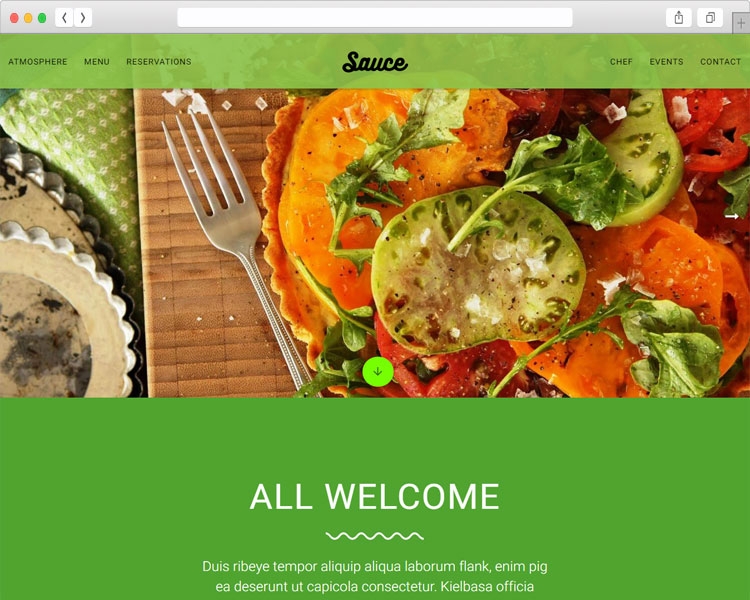Click the browser address bar

click(375, 18)
